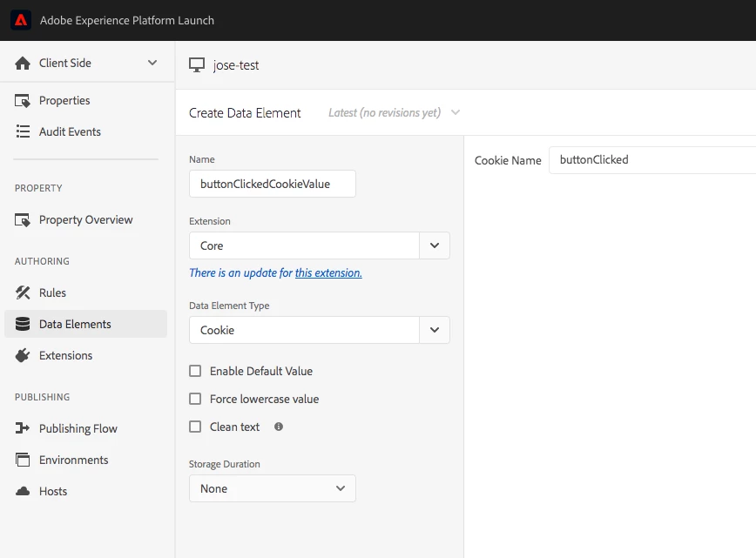Click the Hosts cloud icon
Viewport: 756px width, 558px height.
pyautogui.click(x=23, y=492)
